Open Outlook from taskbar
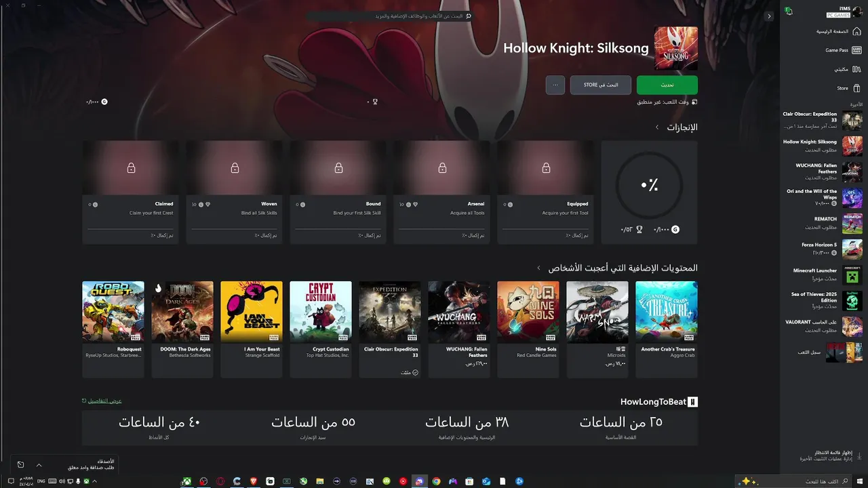868x488 pixels. pos(486,481)
